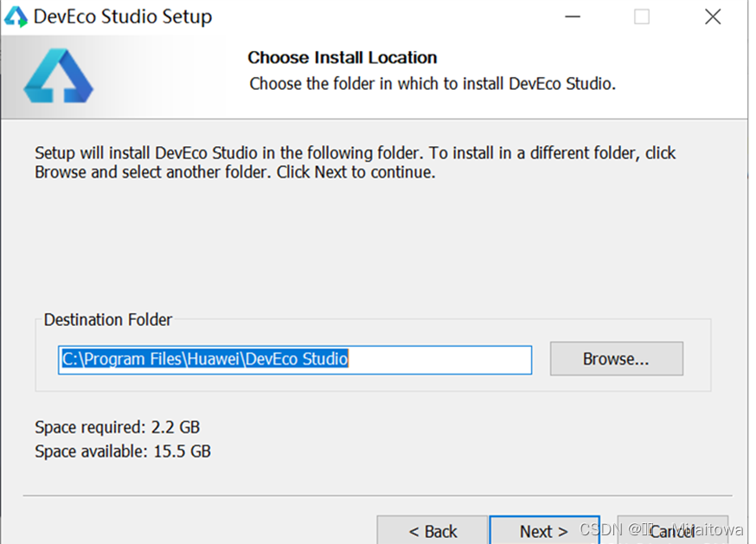Click the large DevEco Studio logo
This screenshot has height=544, width=756.
(x=58, y=76)
